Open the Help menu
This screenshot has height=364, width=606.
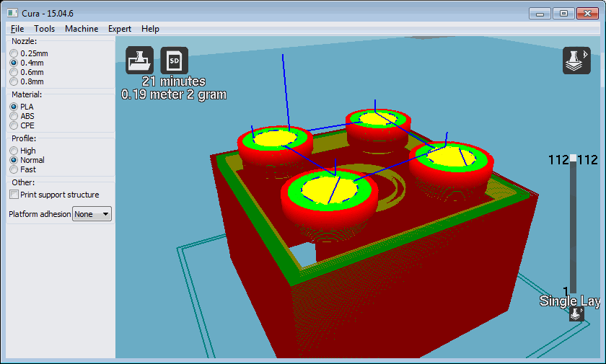pyautogui.click(x=150, y=29)
